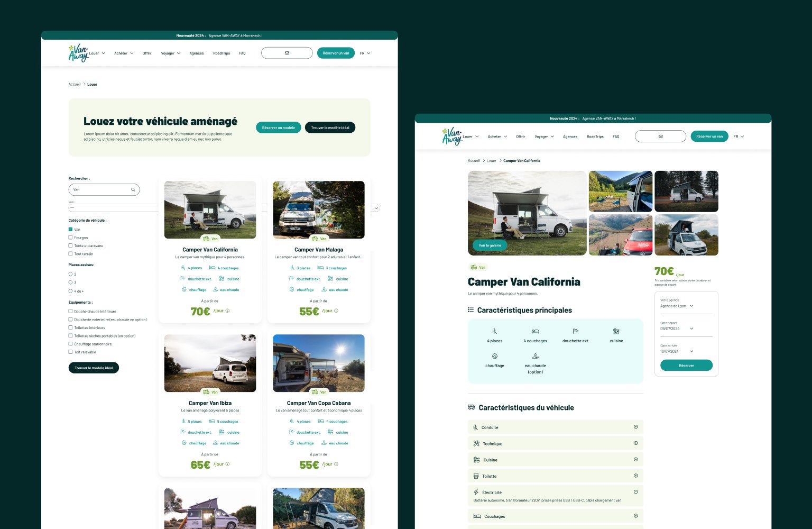Click the Van-Away logo on the detail page

[x=453, y=136]
